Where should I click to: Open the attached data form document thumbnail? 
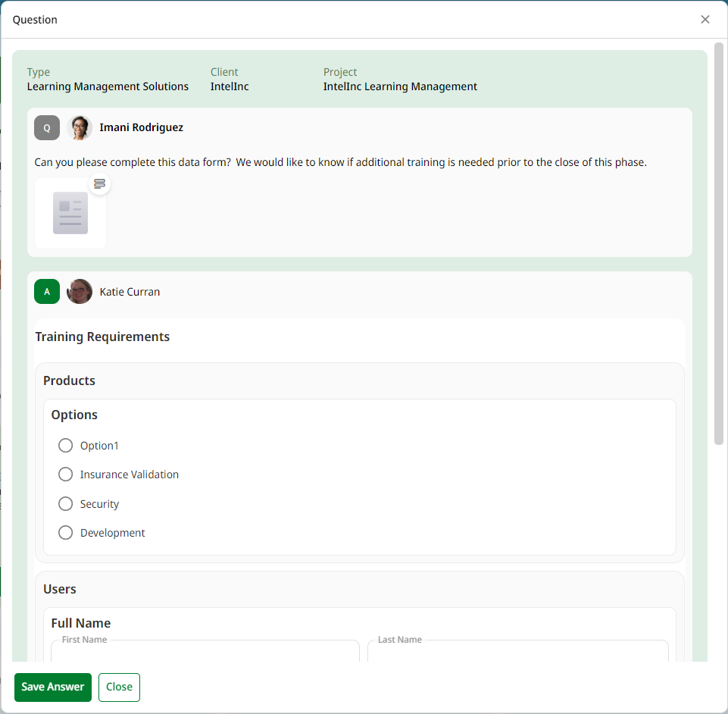pos(70,213)
